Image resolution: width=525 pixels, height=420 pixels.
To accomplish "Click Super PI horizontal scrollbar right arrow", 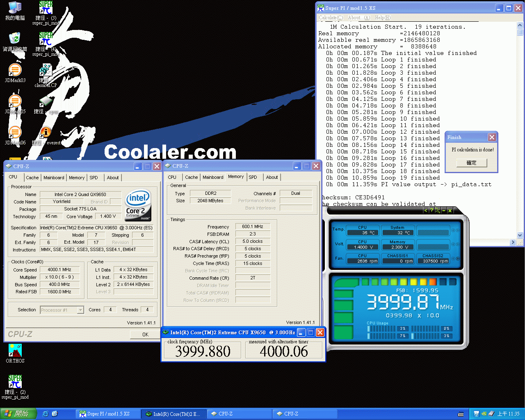I will (513, 242).
